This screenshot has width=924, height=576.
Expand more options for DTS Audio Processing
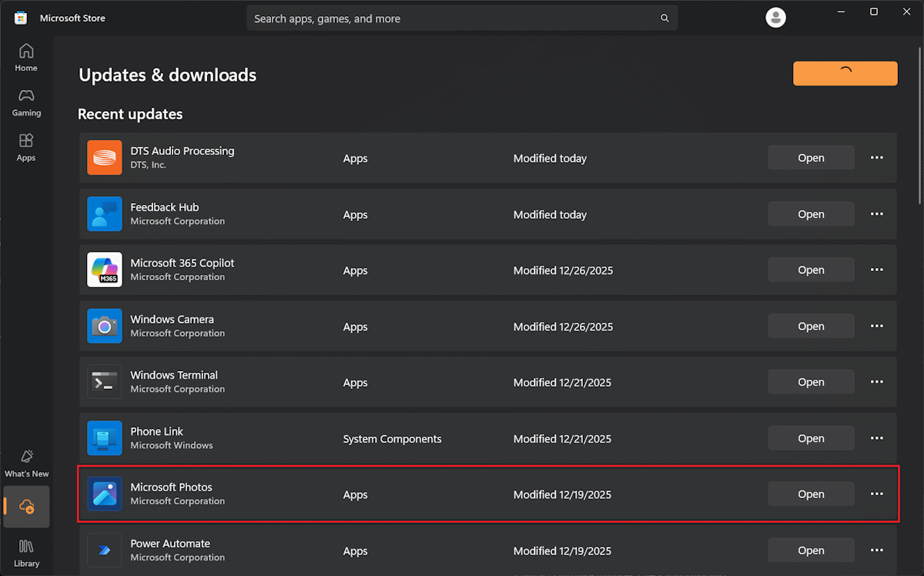click(876, 158)
